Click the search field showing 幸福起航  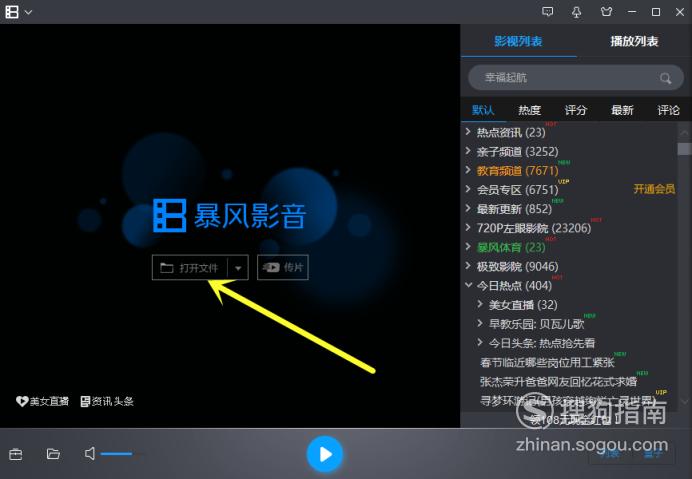[575, 78]
